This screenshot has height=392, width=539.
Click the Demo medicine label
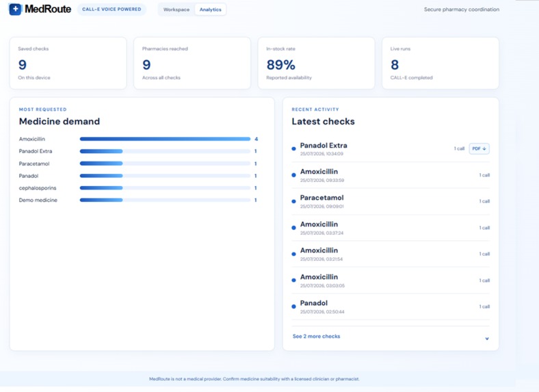click(x=38, y=200)
